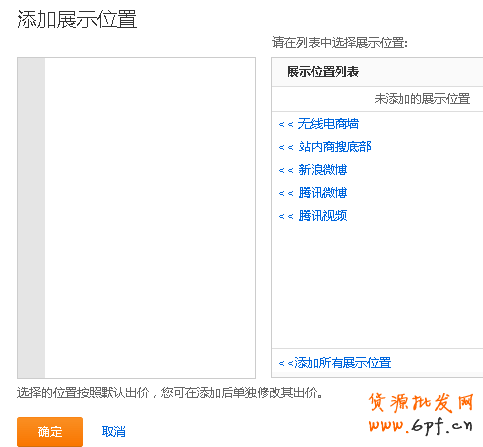Cancel the dialog via 取消
The image size is (483, 447).
point(114,432)
